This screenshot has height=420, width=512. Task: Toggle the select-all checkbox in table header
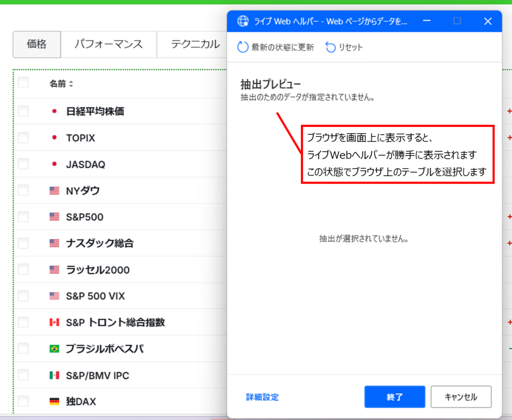coord(23,82)
